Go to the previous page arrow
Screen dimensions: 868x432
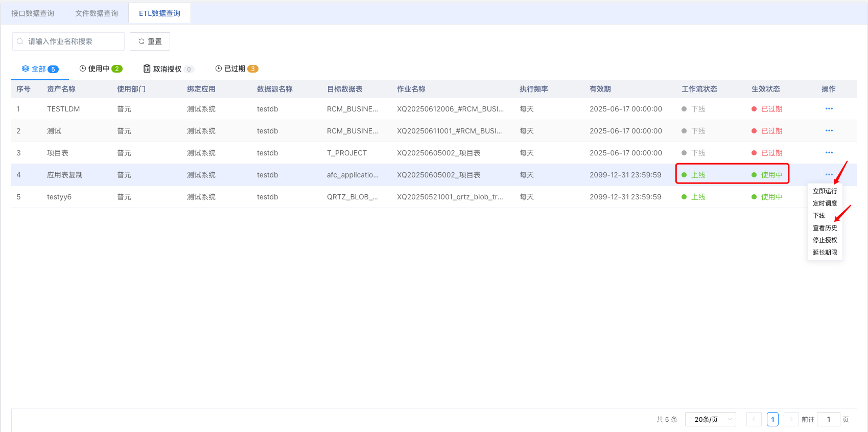(754, 419)
